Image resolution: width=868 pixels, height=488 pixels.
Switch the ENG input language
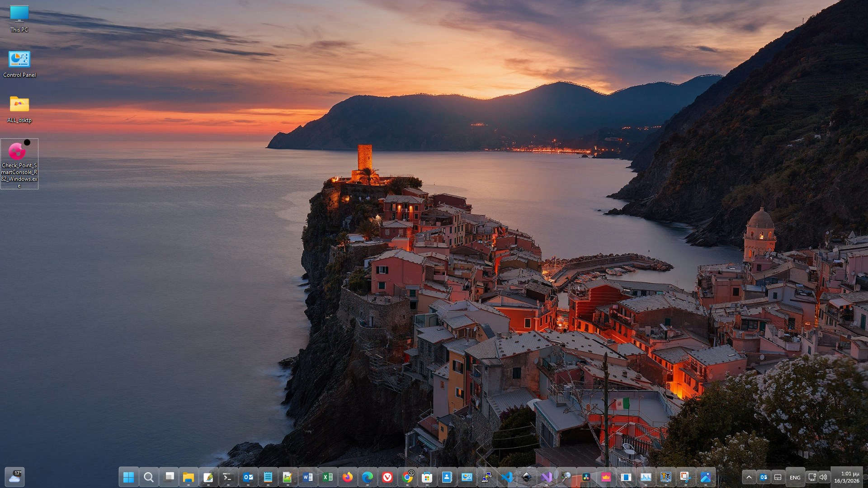pos(794,477)
